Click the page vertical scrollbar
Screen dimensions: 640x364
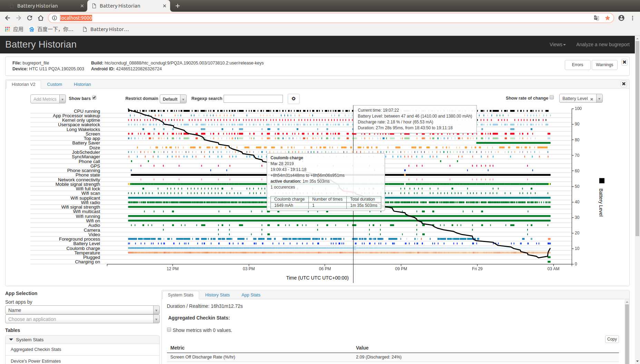(x=637, y=138)
